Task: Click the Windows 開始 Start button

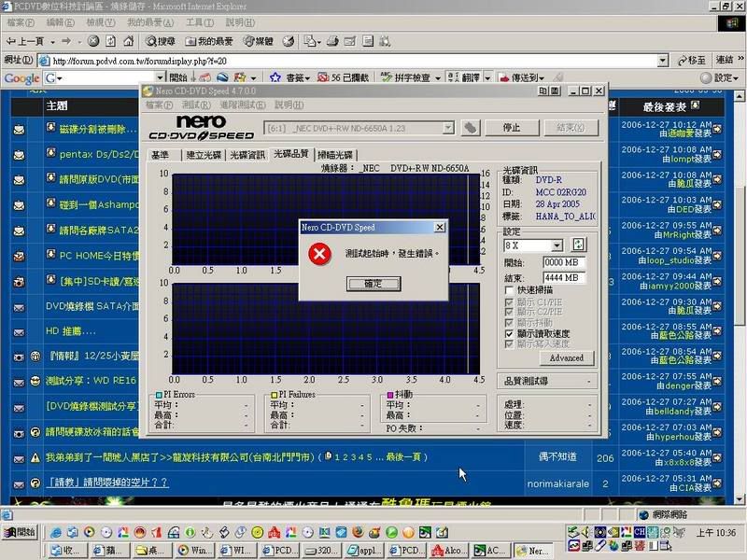Action: [20, 532]
